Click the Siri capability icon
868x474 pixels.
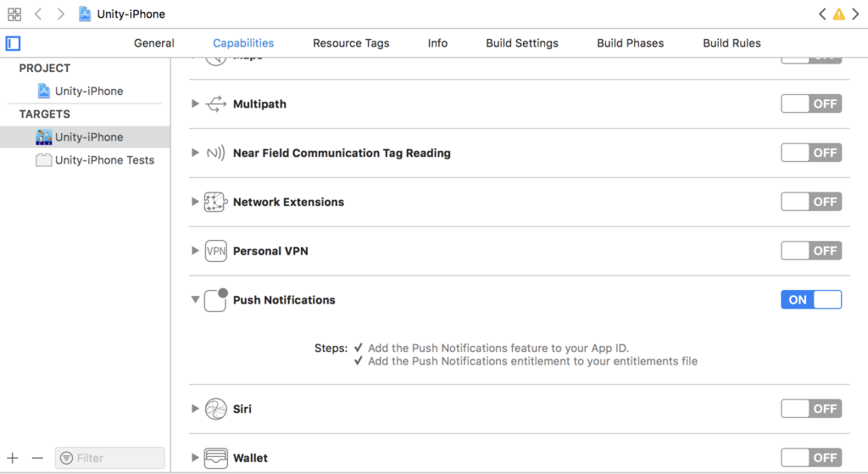pos(216,410)
